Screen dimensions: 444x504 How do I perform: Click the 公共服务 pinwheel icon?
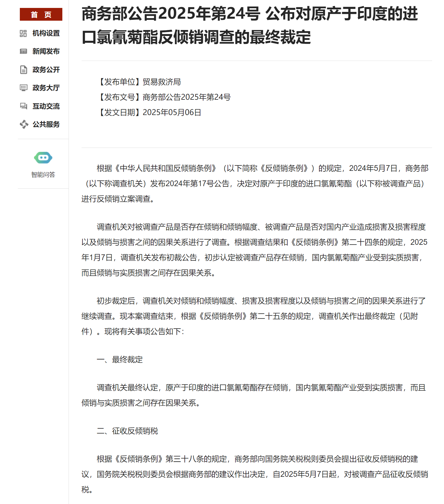pyautogui.click(x=24, y=124)
